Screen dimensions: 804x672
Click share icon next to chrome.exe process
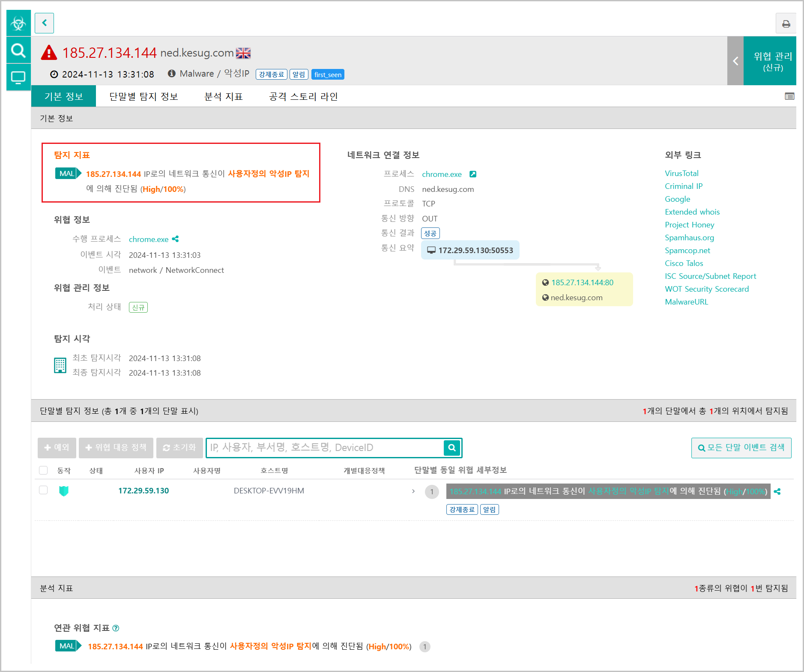click(x=175, y=239)
